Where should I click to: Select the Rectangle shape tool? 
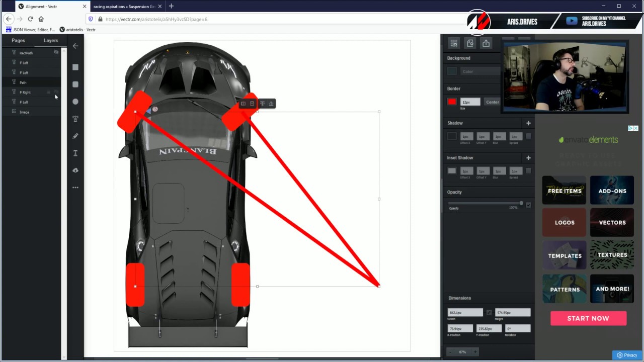[x=75, y=67]
